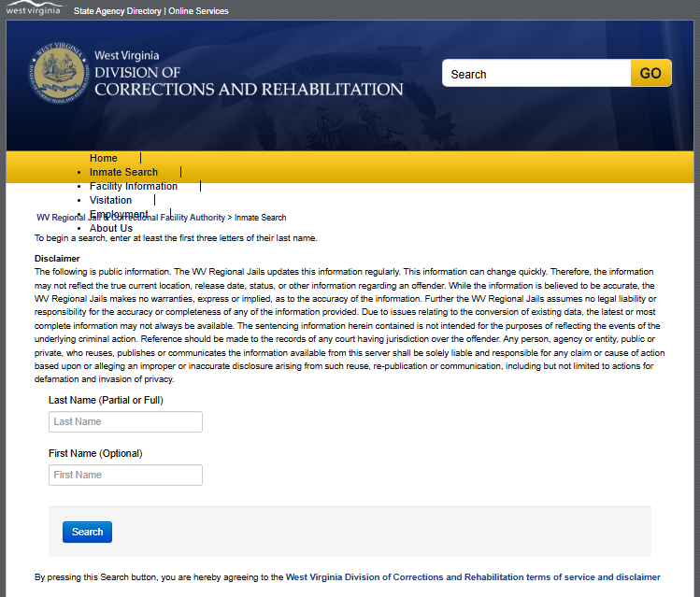Open the Inmate Search menu item
This screenshot has width=700, height=597.
(123, 172)
